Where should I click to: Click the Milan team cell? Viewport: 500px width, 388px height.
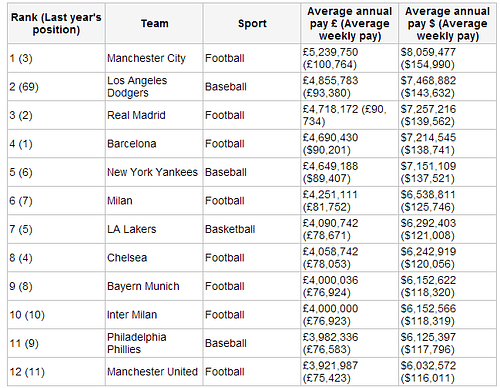point(154,201)
